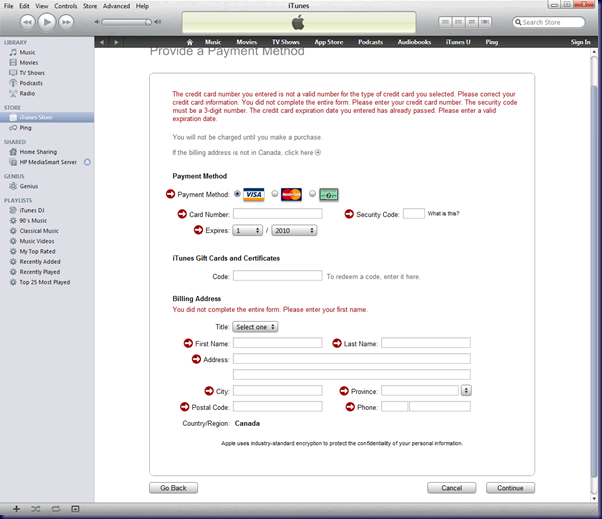This screenshot has height=519, width=602.
Task: Click billing address not in Canada link
Action: click(x=246, y=153)
